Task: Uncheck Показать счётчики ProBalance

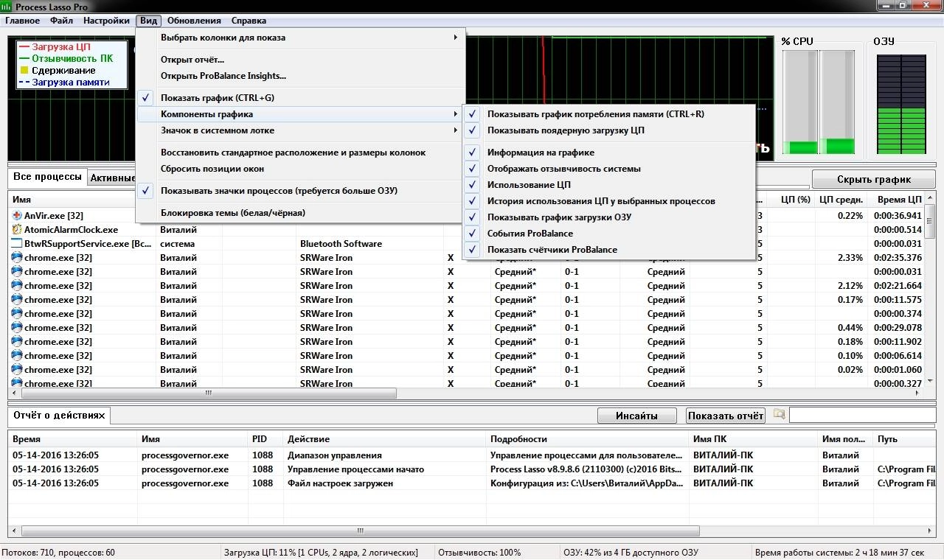Action: pyautogui.click(x=473, y=250)
